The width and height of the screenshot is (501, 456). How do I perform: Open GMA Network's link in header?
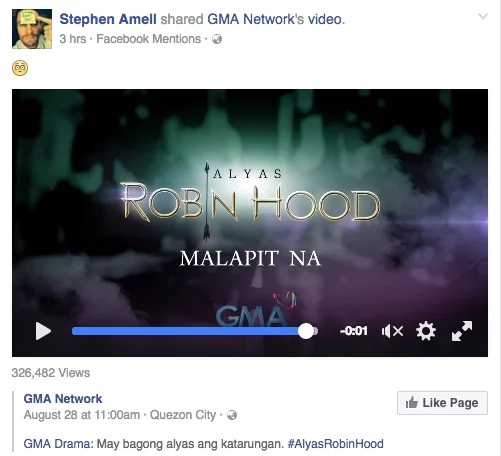tap(255, 19)
